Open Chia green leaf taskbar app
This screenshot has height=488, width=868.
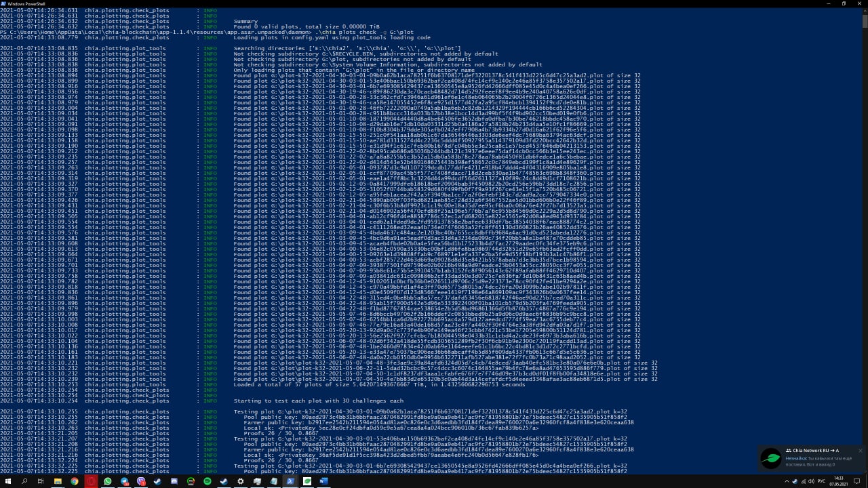click(307, 481)
